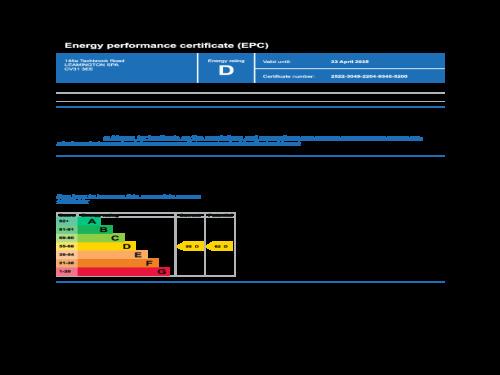Click the potential score yellow D arrow
Image resolution: width=500 pixels, height=375 pixels.
[x=220, y=246]
